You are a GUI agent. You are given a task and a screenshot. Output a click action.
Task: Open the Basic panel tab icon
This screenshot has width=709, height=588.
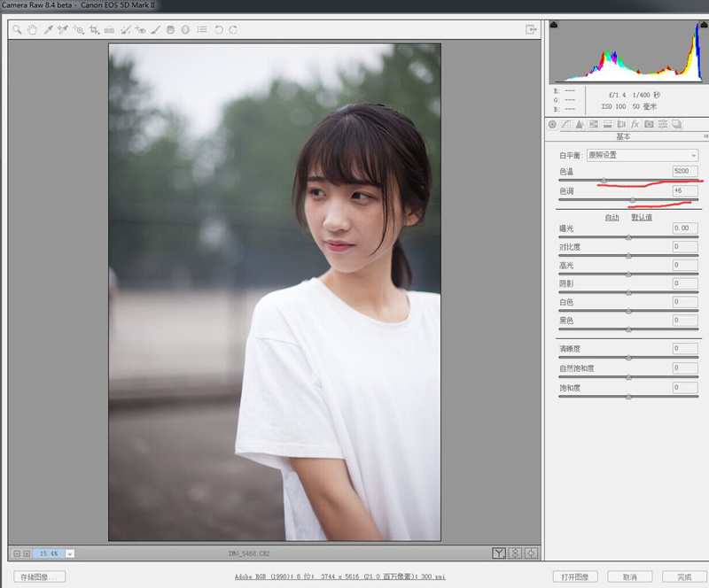(552, 124)
